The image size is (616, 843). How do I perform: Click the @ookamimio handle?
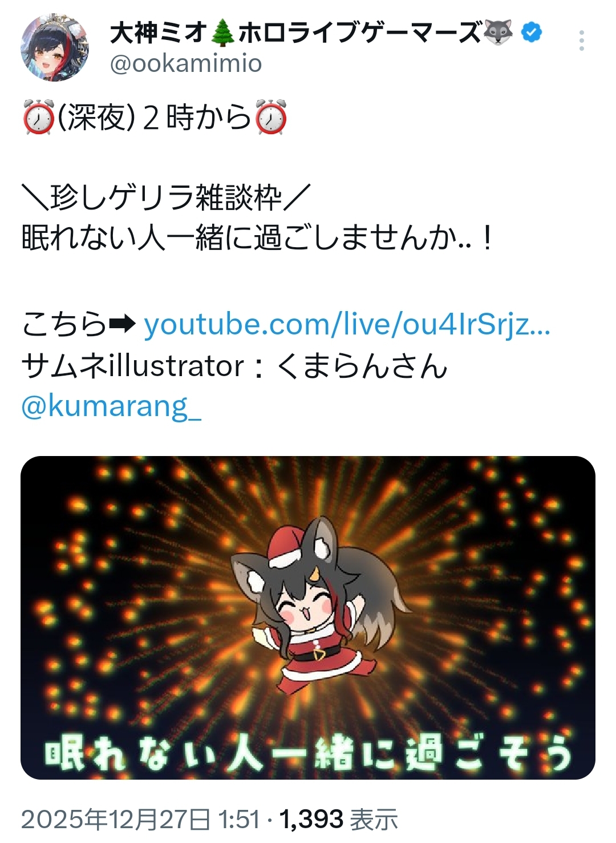click(186, 63)
